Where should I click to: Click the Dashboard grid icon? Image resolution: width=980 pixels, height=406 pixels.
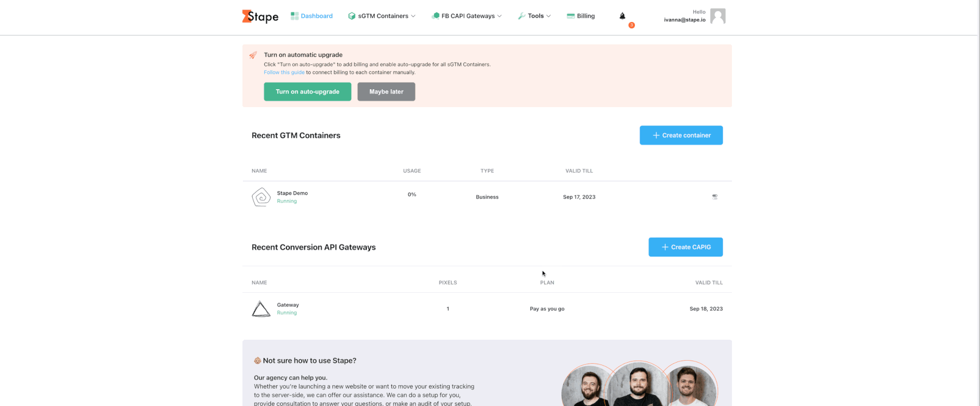[x=295, y=16]
